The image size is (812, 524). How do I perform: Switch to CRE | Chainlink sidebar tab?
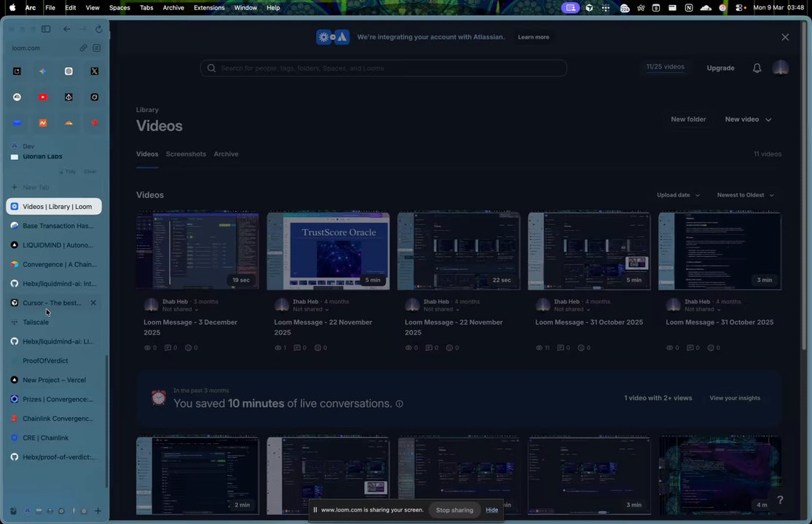54,437
